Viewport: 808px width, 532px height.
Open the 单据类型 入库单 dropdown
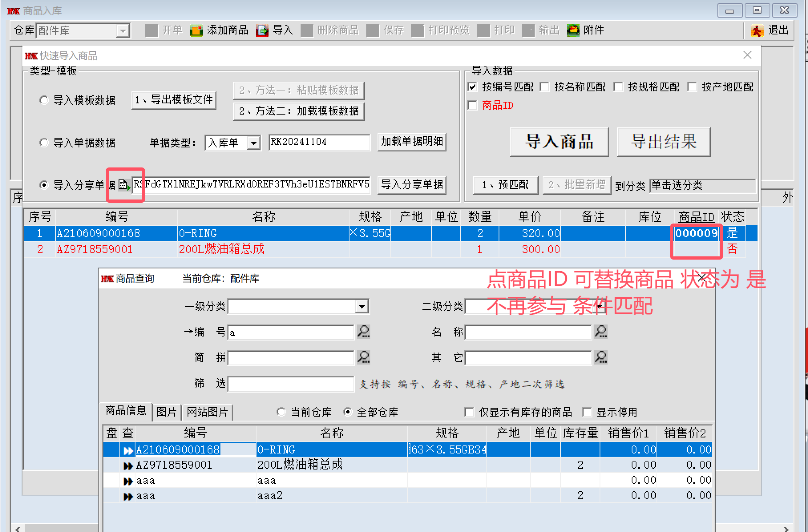pos(253,143)
